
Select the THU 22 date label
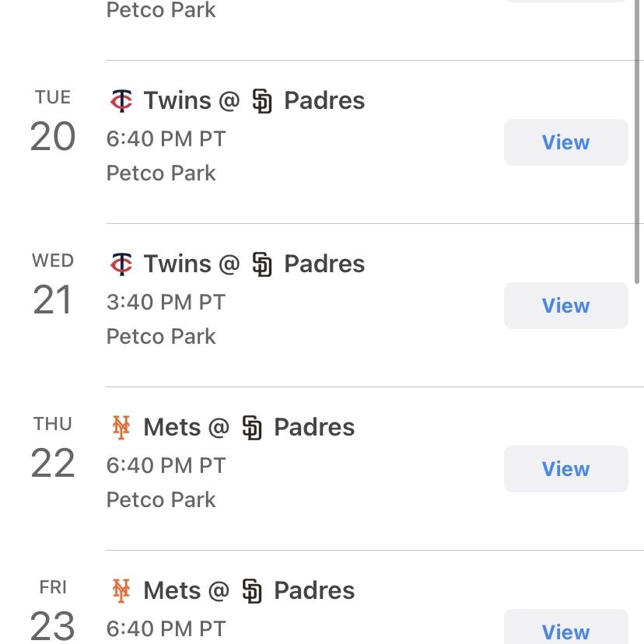tap(53, 447)
